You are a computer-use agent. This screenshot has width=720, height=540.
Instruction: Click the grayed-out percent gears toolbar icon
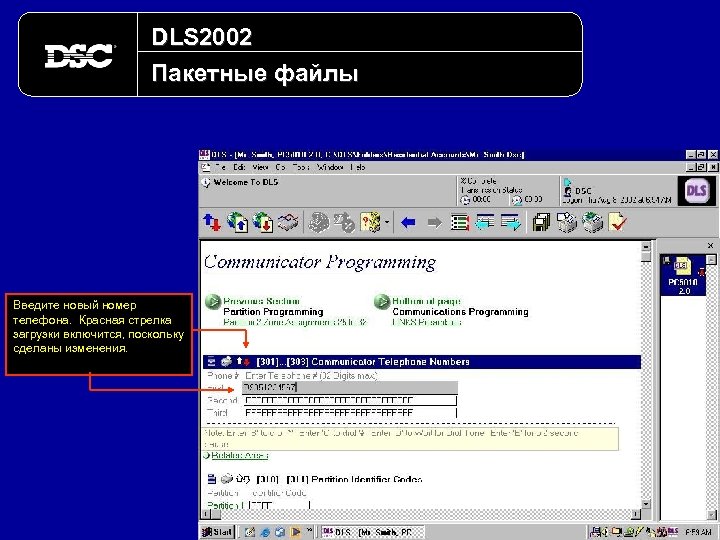point(344,223)
